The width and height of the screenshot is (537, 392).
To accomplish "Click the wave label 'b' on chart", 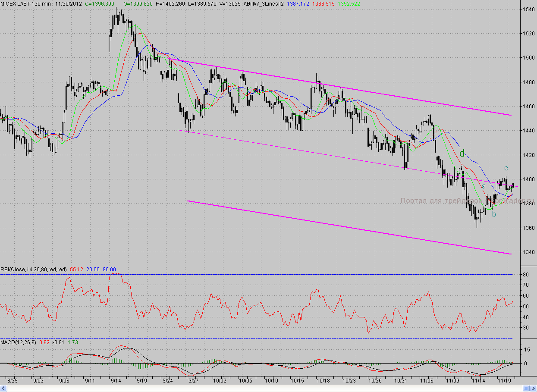I will click(x=494, y=214).
